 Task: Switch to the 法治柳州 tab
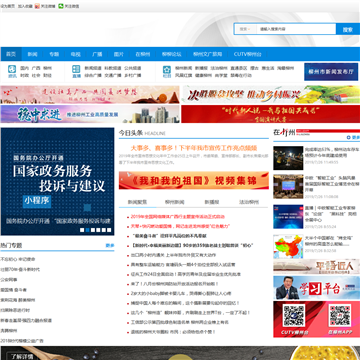pyautogui.click(x=249, y=202)
